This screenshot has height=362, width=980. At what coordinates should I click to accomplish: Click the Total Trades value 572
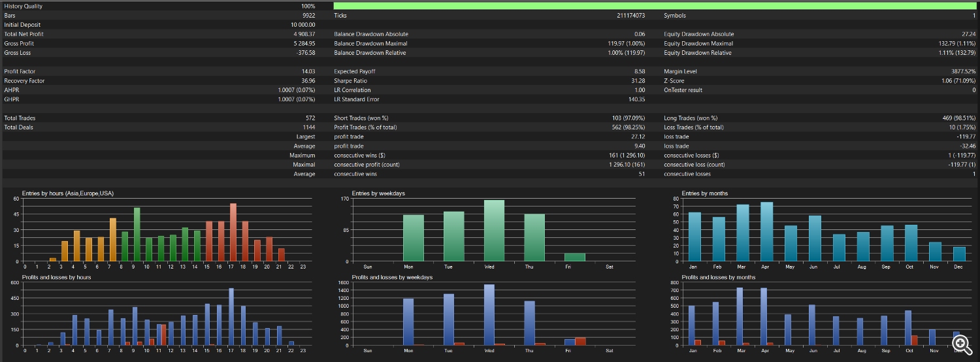point(310,118)
